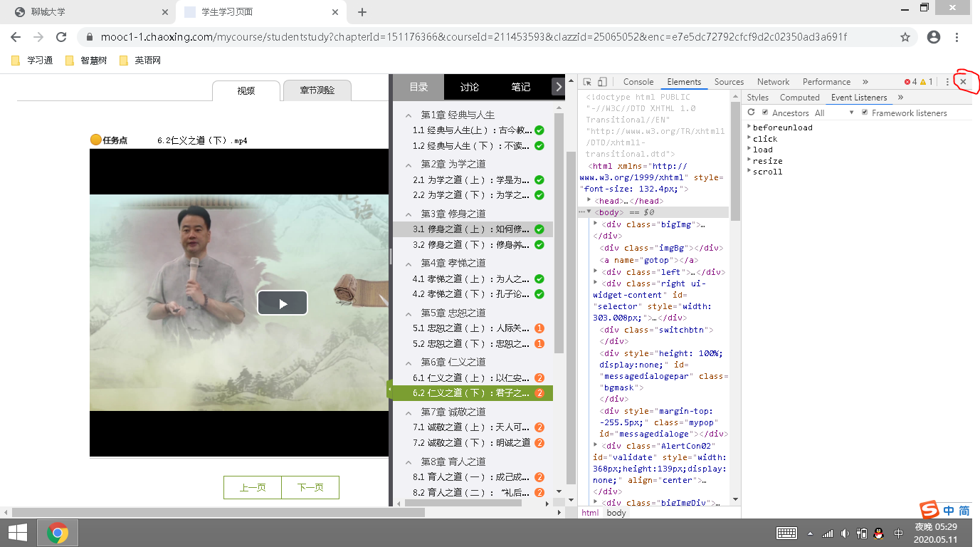Click the site lock icon in address bar

[89, 37]
